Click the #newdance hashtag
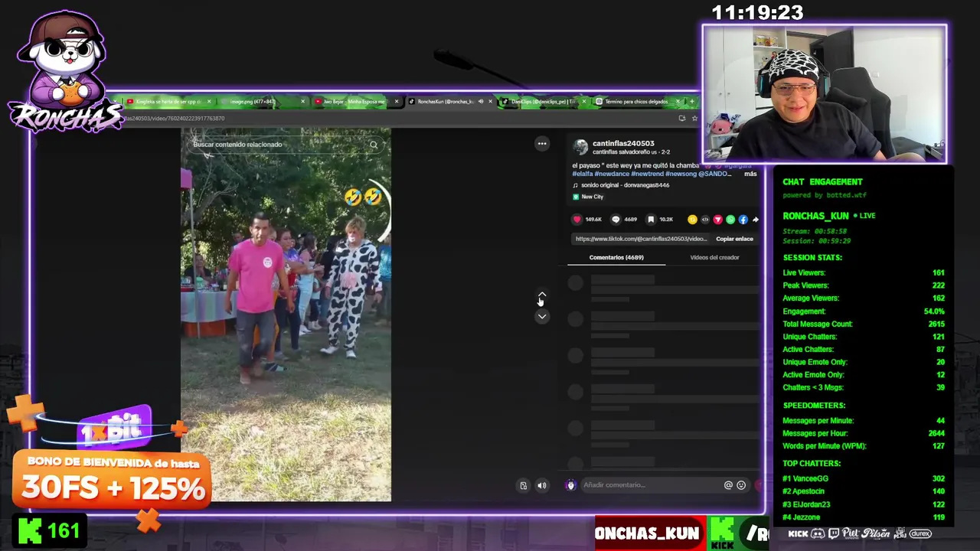The height and width of the screenshot is (551, 980). (x=612, y=174)
